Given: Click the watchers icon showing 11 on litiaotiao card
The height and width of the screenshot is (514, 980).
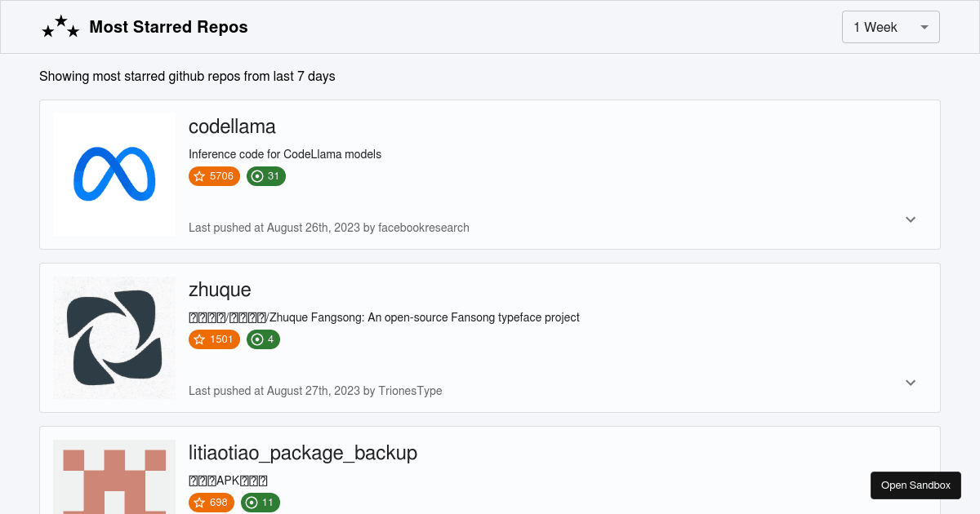Looking at the screenshot, I should point(253,503).
